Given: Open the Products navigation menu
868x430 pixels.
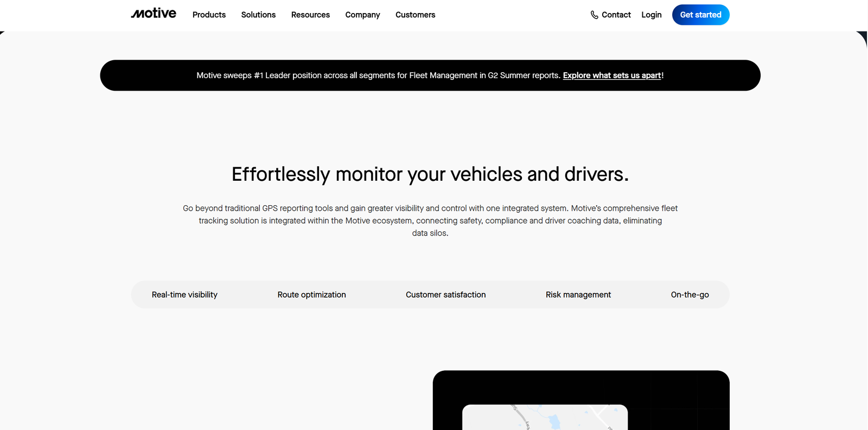Looking at the screenshot, I should 209,15.
